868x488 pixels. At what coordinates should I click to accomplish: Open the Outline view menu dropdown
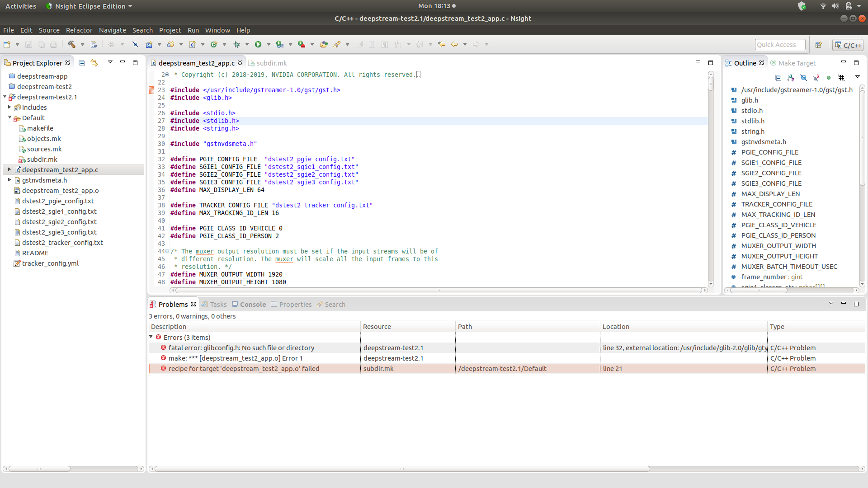click(x=857, y=77)
